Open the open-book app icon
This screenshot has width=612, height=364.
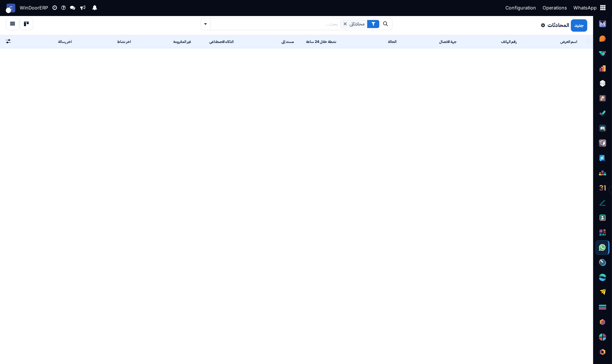pos(602,128)
